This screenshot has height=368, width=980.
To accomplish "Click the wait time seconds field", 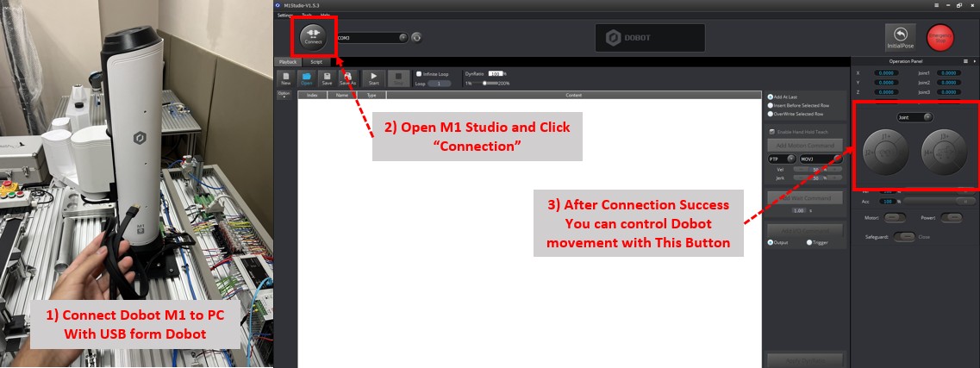I will point(799,210).
